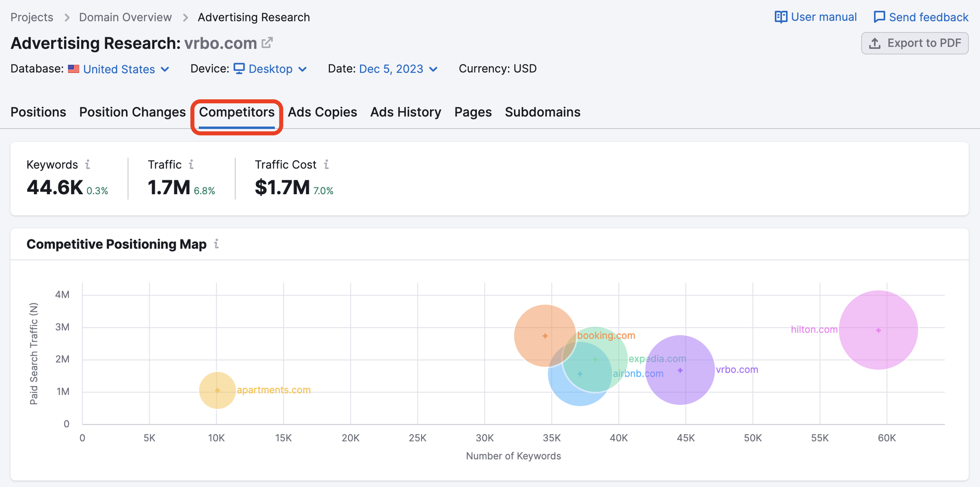The width and height of the screenshot is (980, 487).
Task: Switch to the Position Changes tab
Action: (x=132, y=112)
